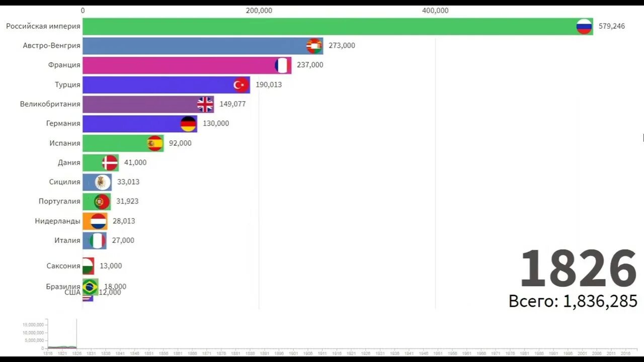Select the Сицилия label
Viewport: 644px width, 362px height.
(65, 182)
